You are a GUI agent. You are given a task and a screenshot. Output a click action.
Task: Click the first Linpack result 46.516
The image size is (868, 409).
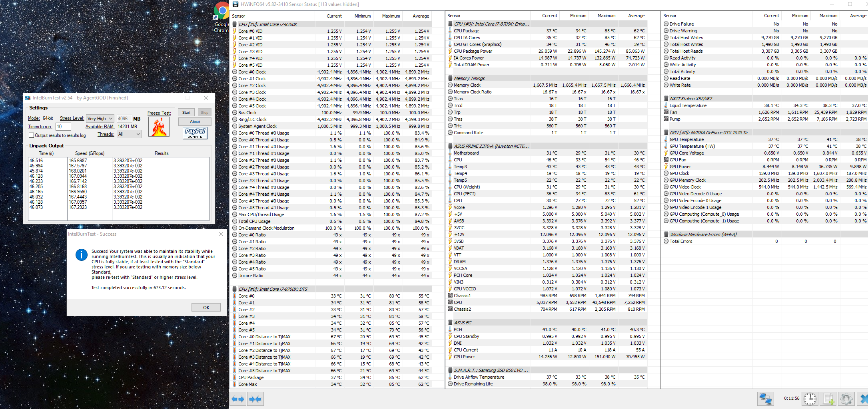pyautogui.click(x=36, y=161)
